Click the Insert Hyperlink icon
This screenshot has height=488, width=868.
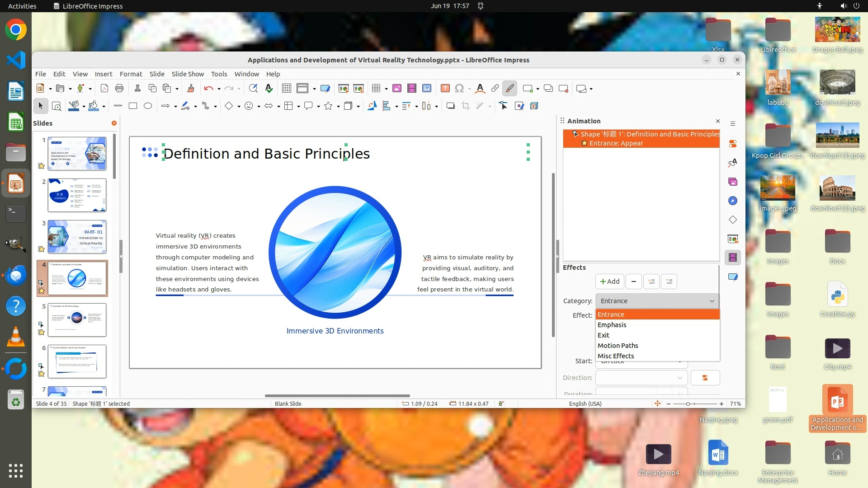495,89
